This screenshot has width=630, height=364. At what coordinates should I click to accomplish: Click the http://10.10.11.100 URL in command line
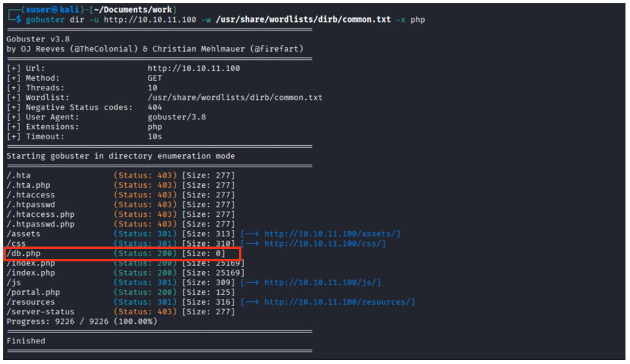click(x=150, y=20)
